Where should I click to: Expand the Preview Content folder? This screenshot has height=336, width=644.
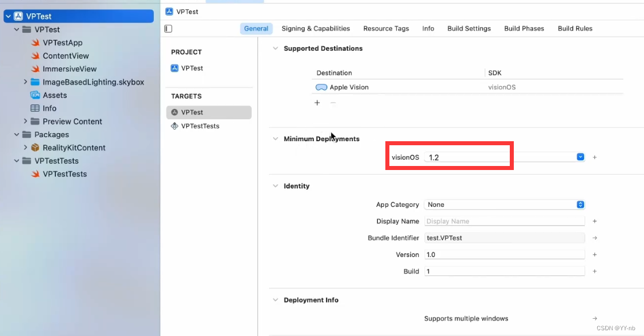25,122
